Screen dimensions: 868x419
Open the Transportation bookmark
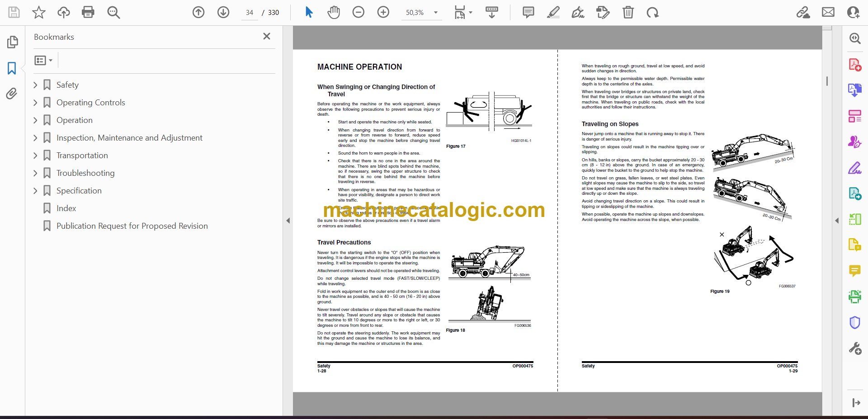click(82, 155)
